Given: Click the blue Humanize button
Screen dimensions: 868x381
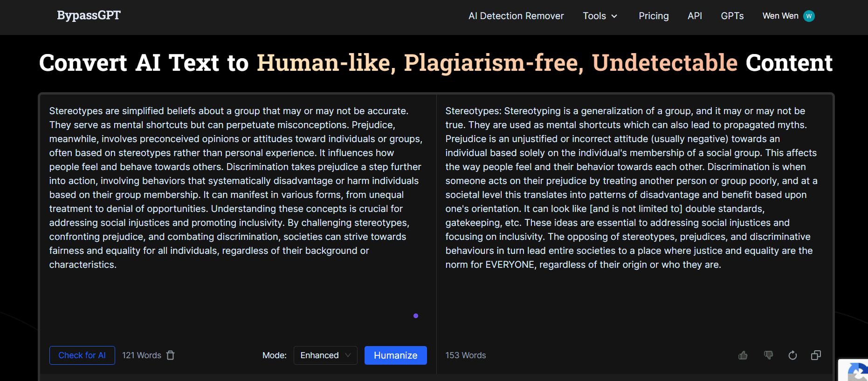Looking at the screenshot, I should click(395, 355).
